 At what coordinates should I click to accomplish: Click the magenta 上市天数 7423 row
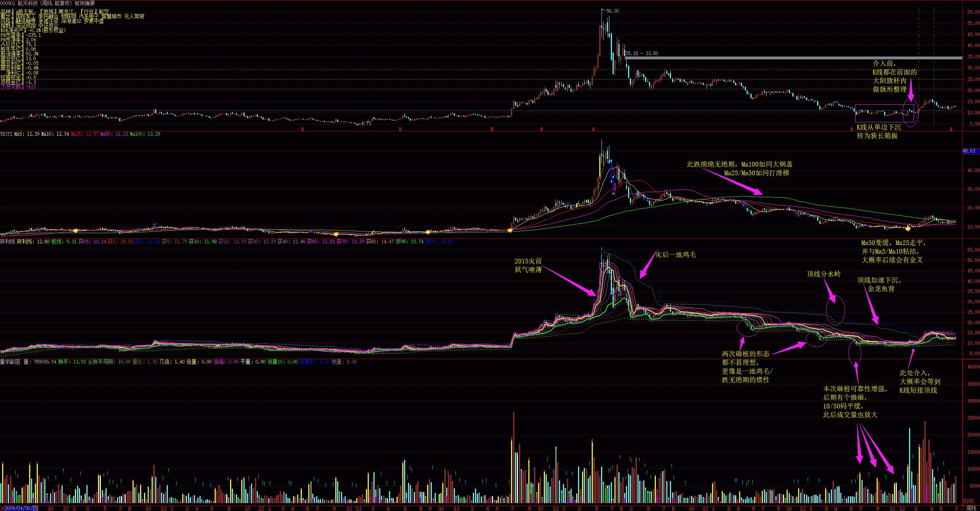(x=18, y=87)
